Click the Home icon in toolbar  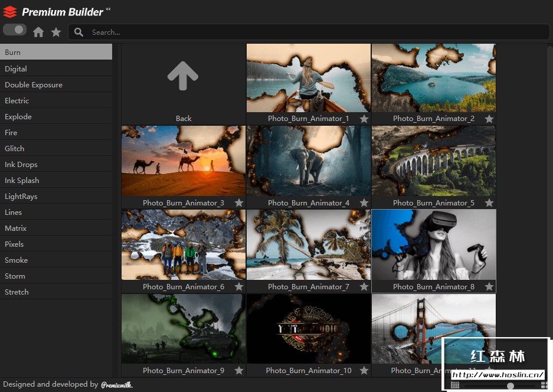click(38, 32)
